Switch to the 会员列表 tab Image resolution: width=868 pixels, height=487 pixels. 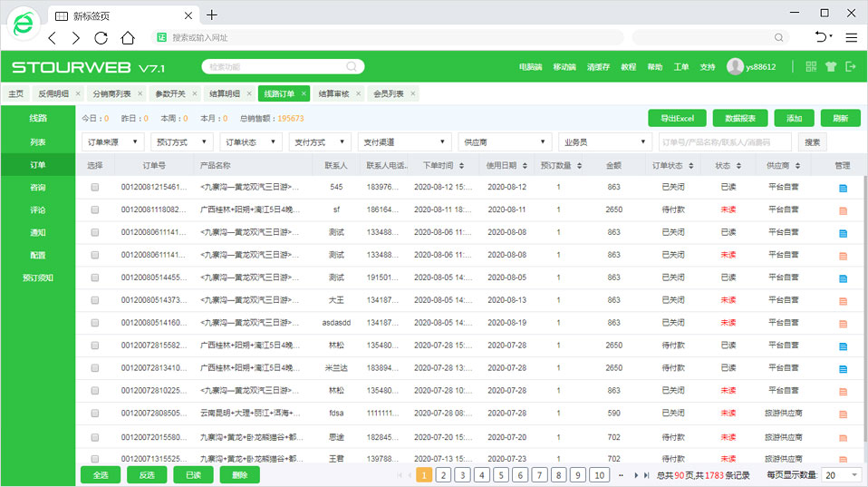pos(389,93)
